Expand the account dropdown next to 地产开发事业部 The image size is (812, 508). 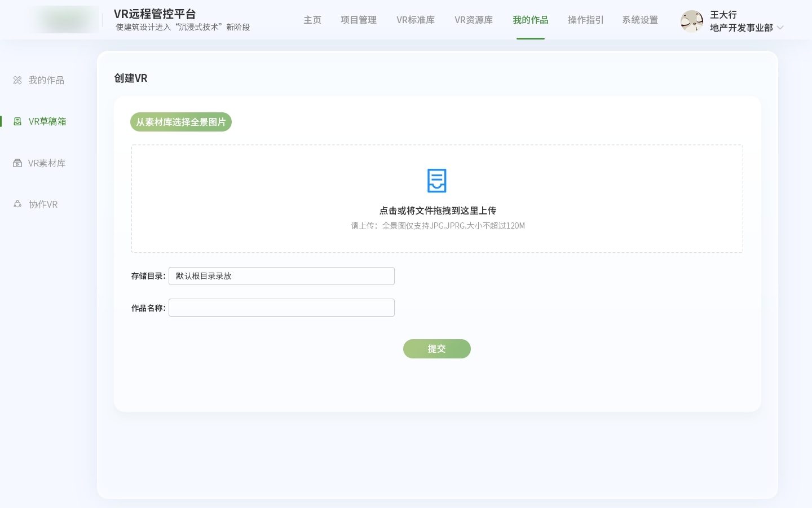point(780,28)
